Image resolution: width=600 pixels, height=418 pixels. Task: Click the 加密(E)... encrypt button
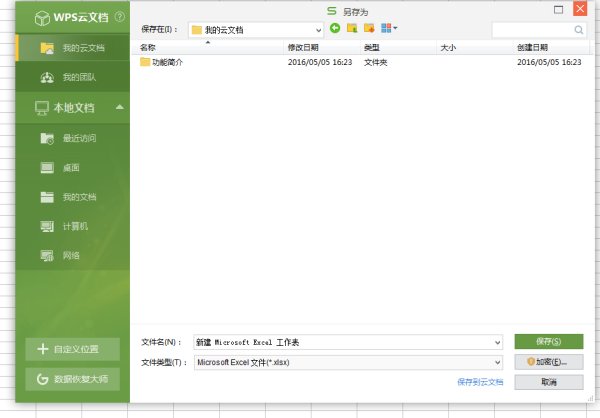click(x=549, y=362)
